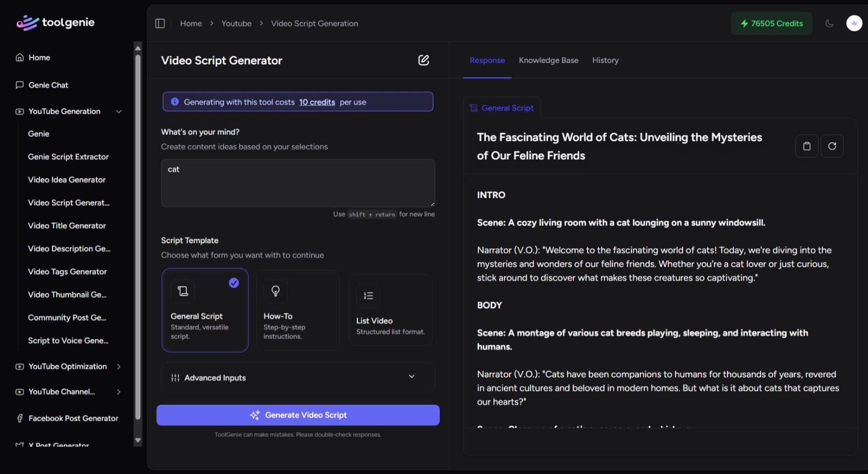
Task: Toggle the sidebar panel icon
Action: pos(160,23)
